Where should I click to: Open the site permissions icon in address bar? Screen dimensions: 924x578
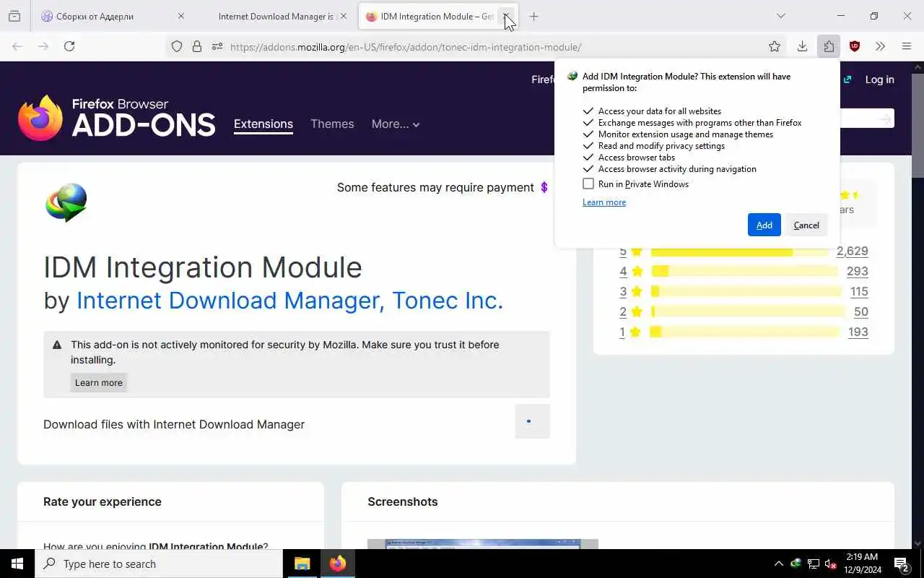coord(217,47)
